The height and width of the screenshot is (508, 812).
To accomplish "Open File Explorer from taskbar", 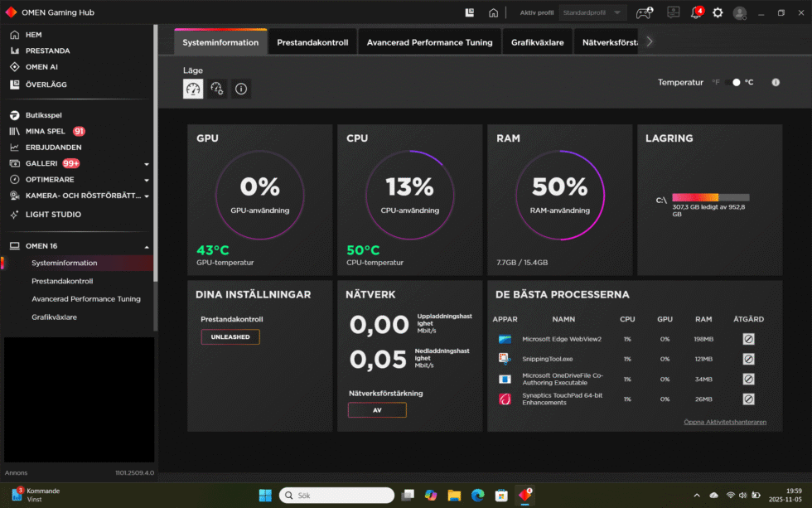I will coord(454,496).
